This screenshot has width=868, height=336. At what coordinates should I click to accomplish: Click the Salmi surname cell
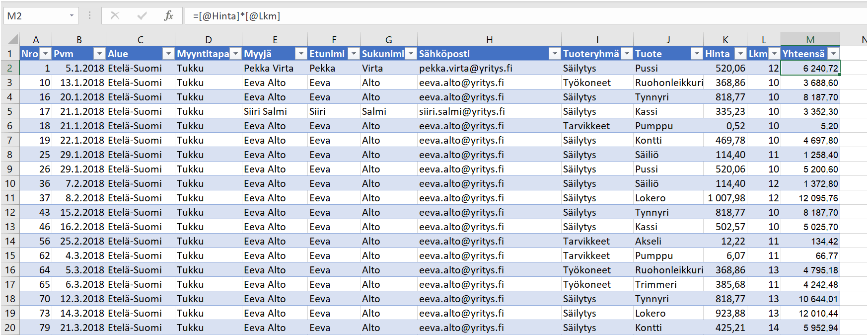coord(389,111)
